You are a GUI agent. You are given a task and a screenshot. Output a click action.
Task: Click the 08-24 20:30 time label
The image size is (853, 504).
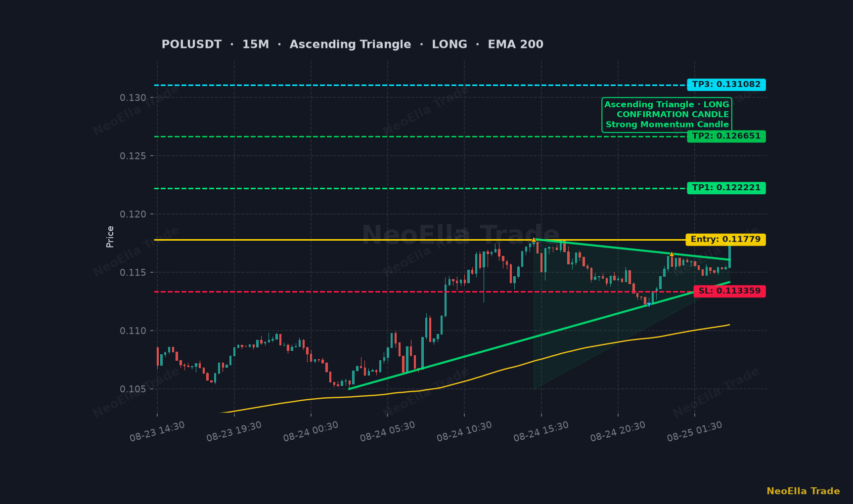tap(618, 431)
